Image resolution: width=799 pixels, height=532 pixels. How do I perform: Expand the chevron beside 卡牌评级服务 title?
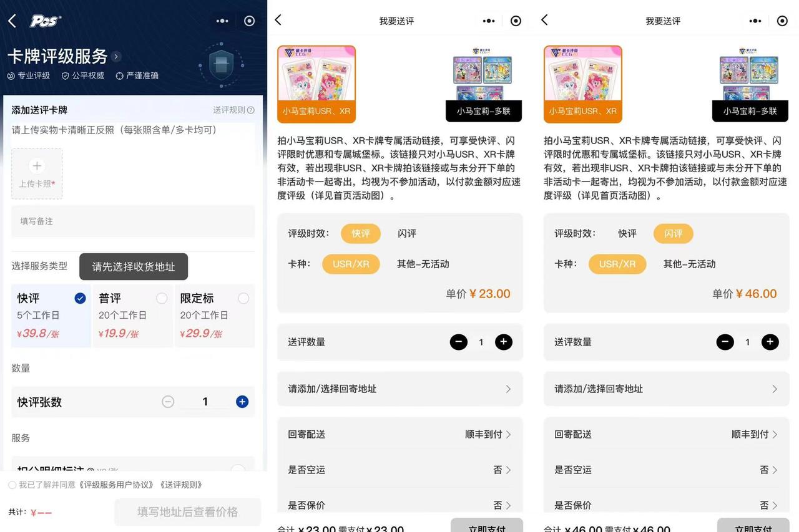[116, 57]
